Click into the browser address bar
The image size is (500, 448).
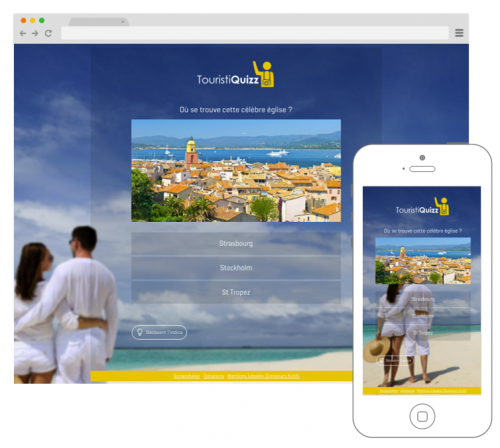(255, 33)
